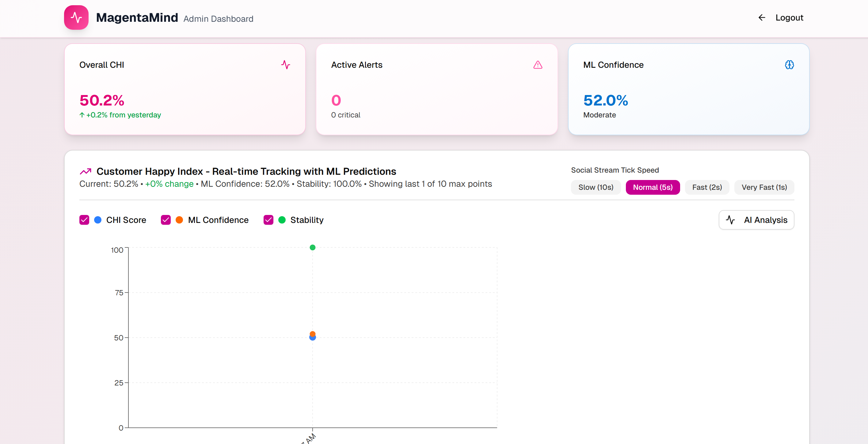Click the back arrow icon beside Logout
The image size is (868, 444).
[x=762, y=17]
